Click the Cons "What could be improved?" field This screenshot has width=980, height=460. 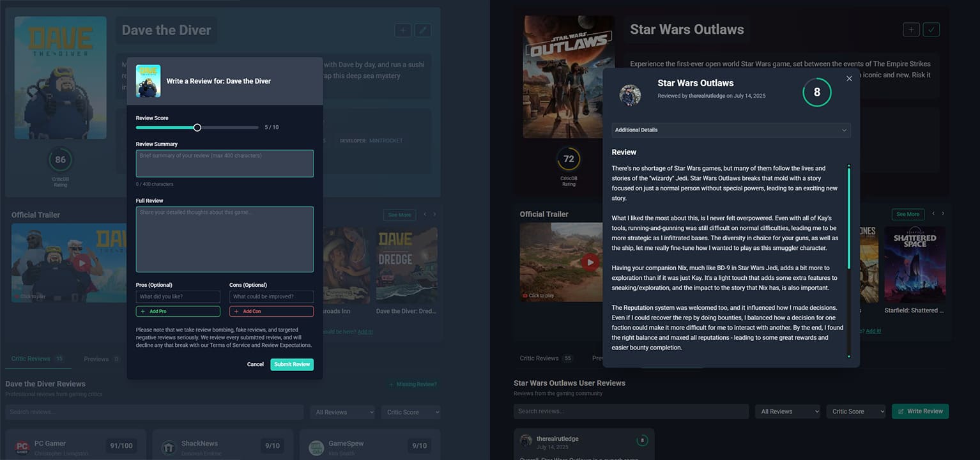(272, 296)
